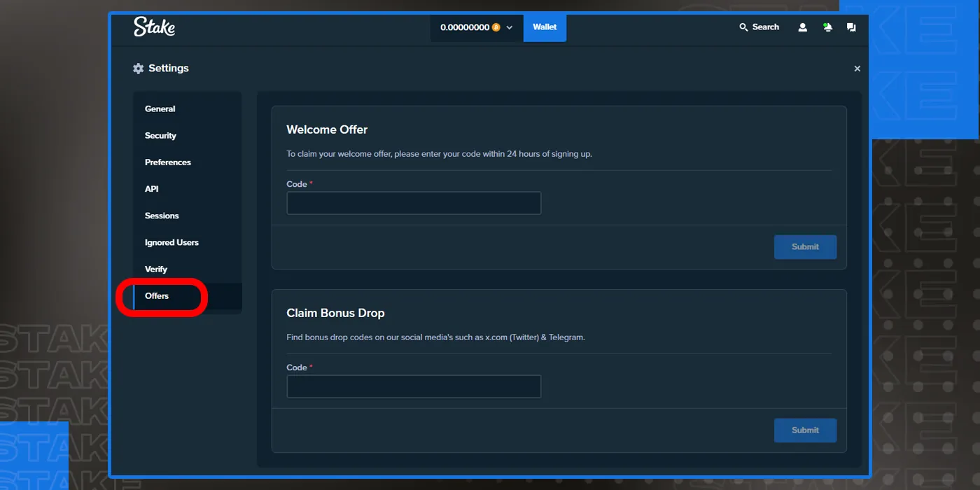Click the 0.00000000 balance value
The image size is (980, 490).
tap(465, 27)
